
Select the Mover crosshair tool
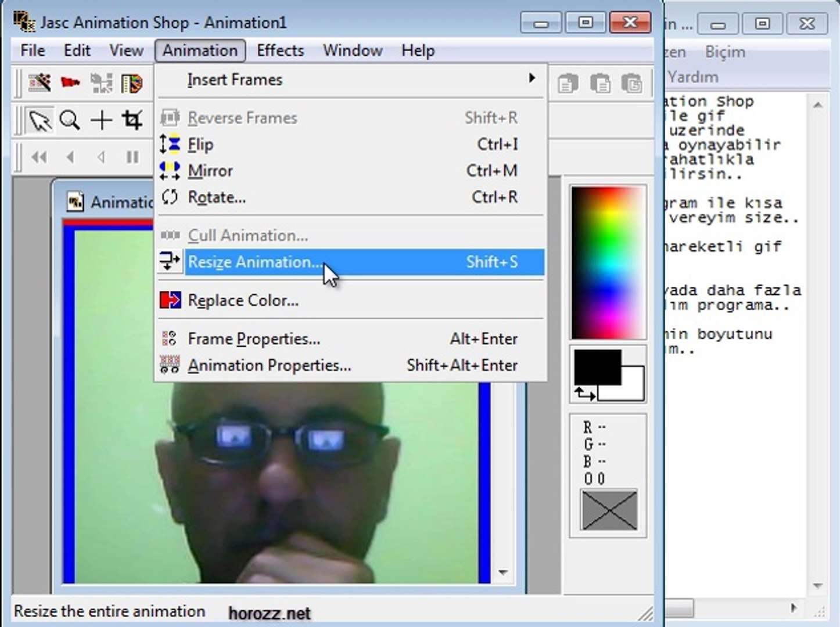[x=101, y=120]
